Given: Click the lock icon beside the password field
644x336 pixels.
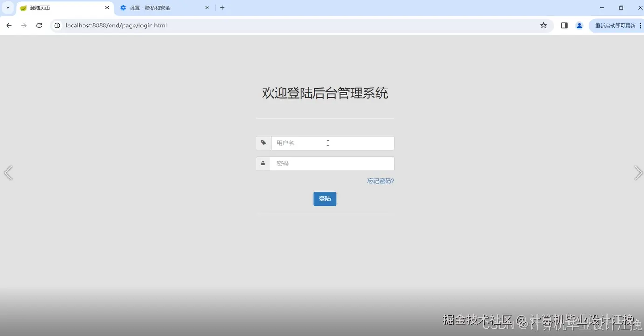Looking at the screenshot, I should pyautogui.click(x=263, y=163).
